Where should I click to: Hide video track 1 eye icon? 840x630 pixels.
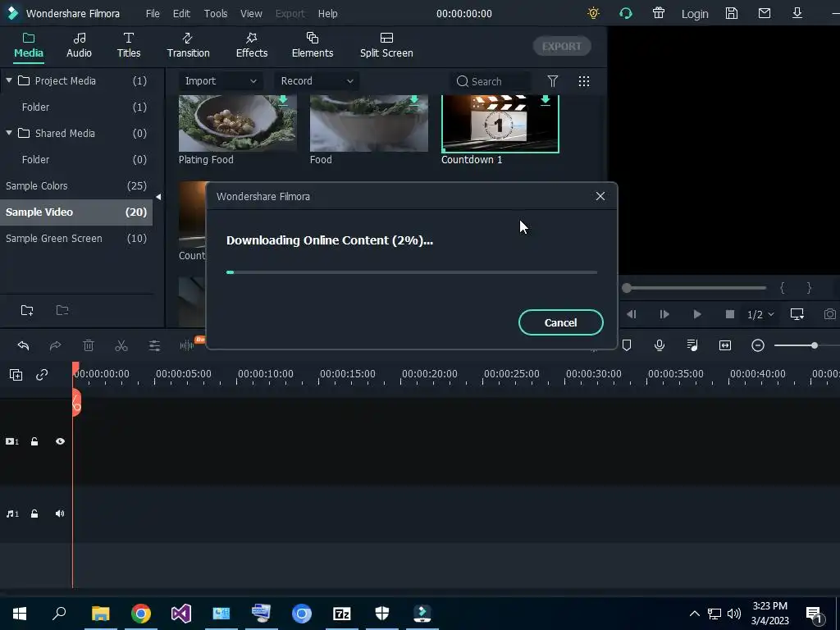pos(60,441)
